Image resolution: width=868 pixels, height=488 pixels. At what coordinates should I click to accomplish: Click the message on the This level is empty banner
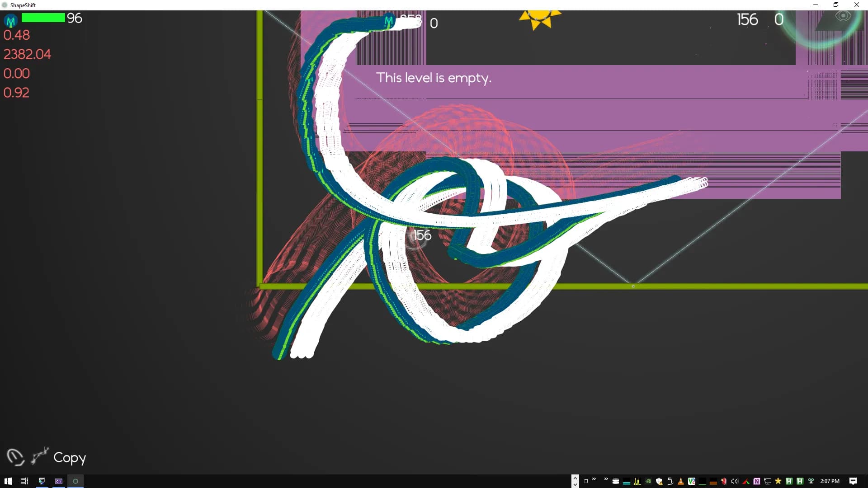tap(434, 78)
